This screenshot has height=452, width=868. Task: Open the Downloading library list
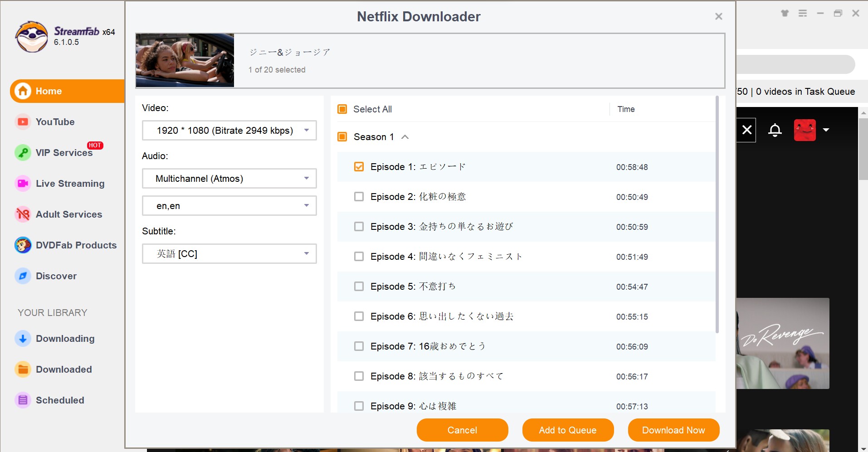[65, 339]
